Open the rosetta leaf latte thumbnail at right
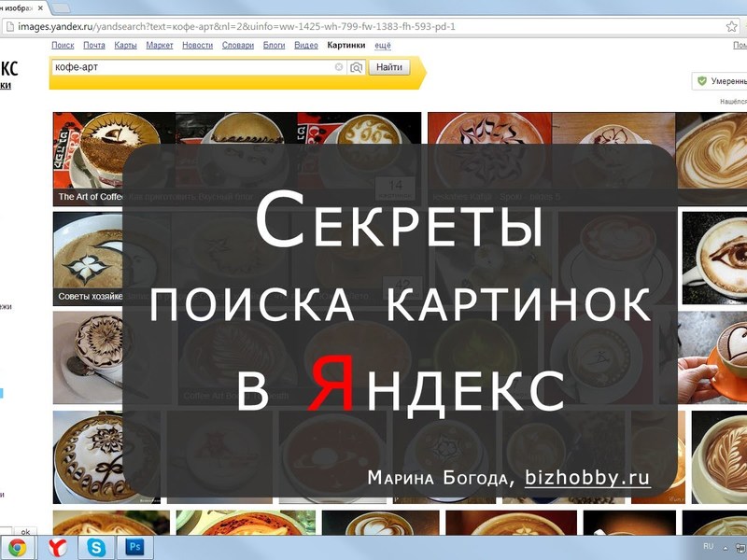The height and width of the screenshot is (560, 747). tap(719, 457)
